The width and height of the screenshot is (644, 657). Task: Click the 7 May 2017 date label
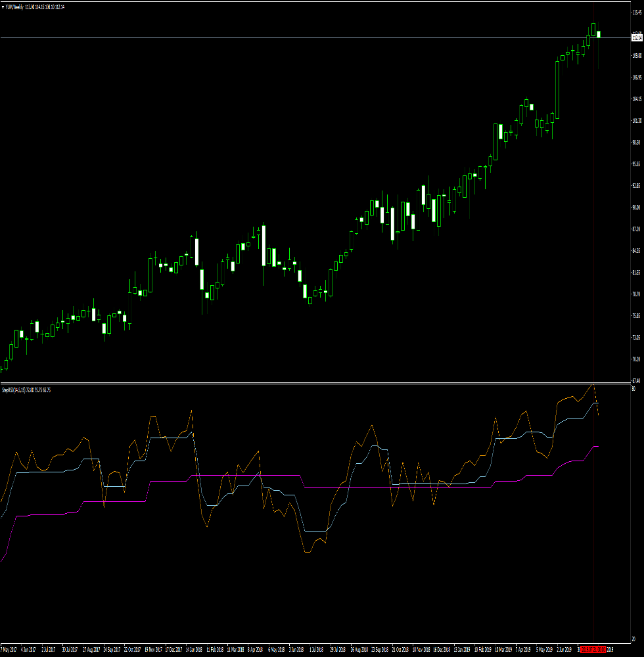point(9,648)
